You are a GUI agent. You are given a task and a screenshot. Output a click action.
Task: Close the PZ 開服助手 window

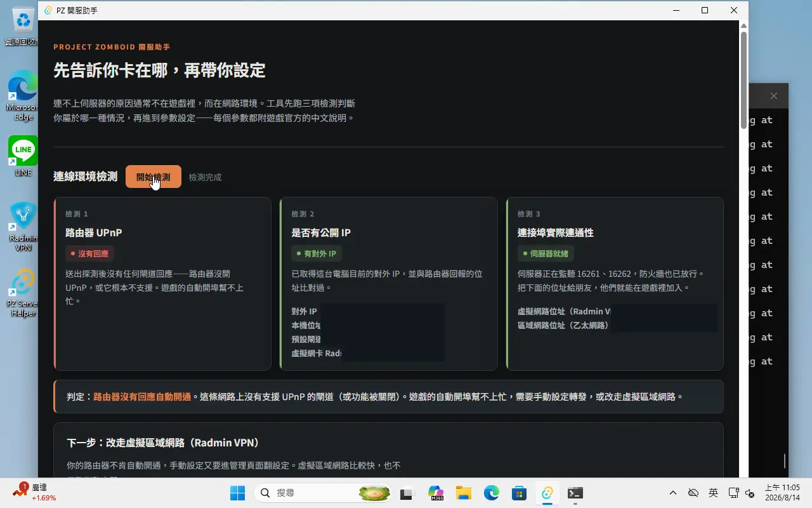click(734, 10)
